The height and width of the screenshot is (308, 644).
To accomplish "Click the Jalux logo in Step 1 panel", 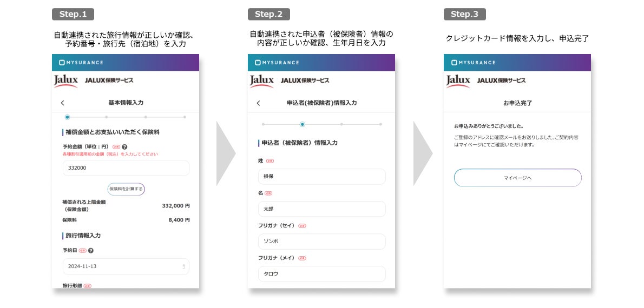I will click(65, 81).
